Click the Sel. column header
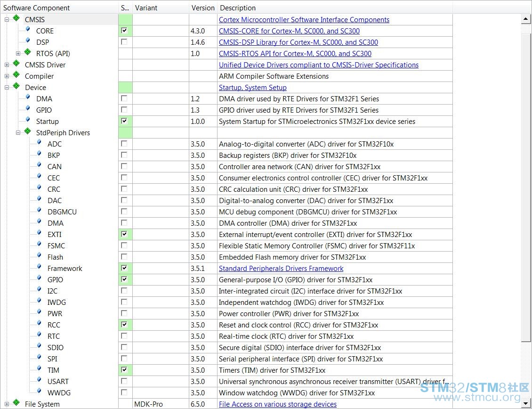The width and height of the screenshot is (532, 409). 125,8
